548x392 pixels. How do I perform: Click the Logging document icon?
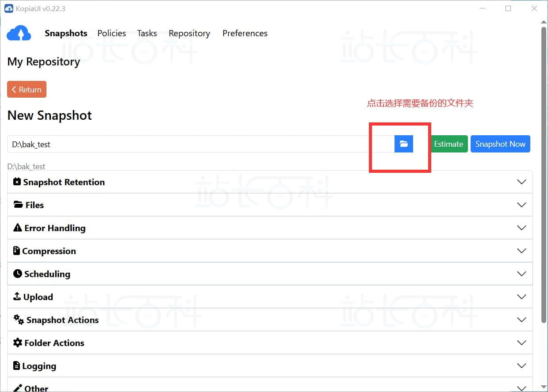pyautogui.click(x=16, y=365)
